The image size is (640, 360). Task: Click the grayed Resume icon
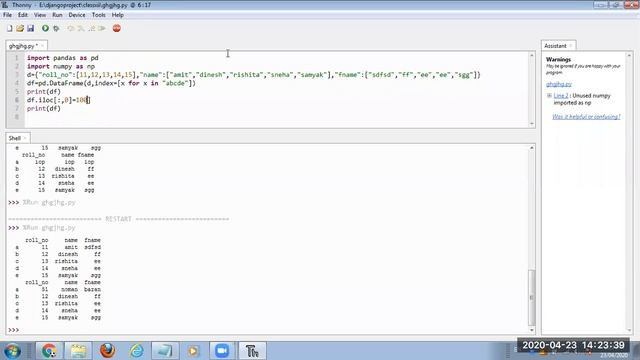[x=102, y=28]
